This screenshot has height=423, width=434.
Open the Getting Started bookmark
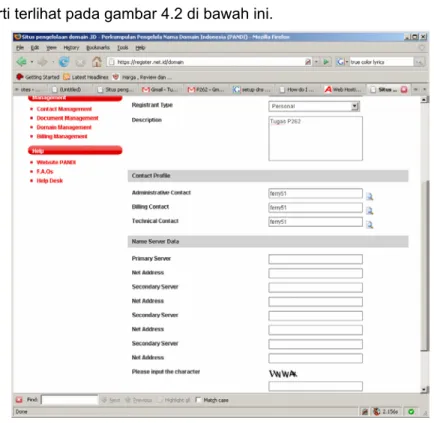tap(38, 77)
